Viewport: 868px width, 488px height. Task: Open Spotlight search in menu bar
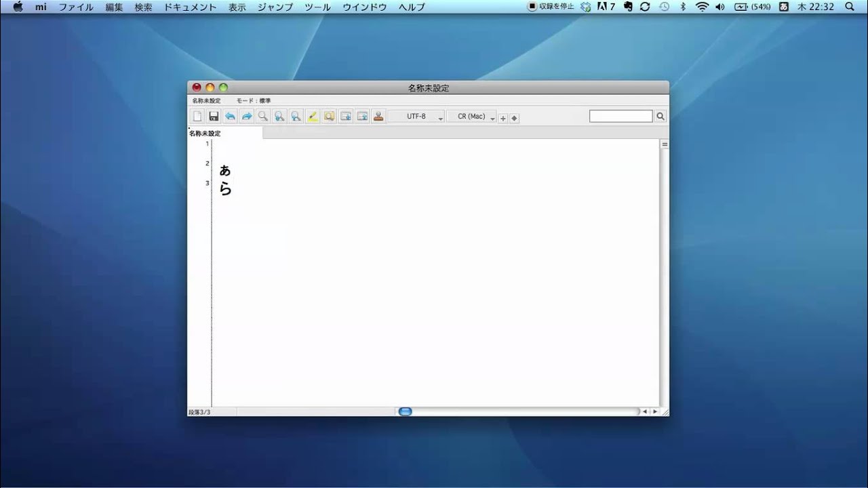(850, 7)
